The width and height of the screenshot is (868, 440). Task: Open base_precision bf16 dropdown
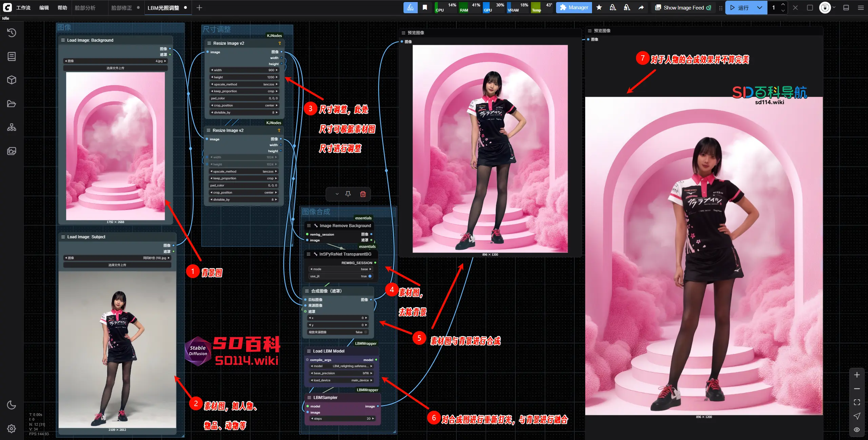pyautogui.click(x=342, y=373)
